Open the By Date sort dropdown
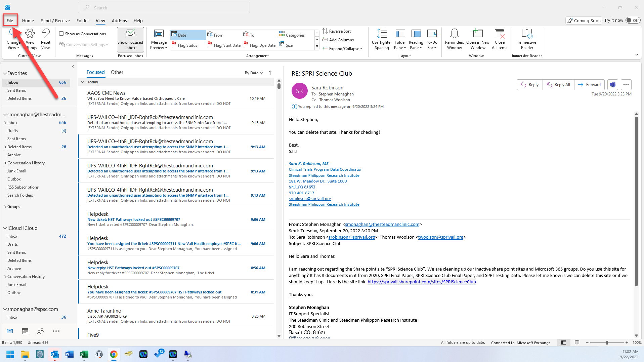 [x=254, y=73]
